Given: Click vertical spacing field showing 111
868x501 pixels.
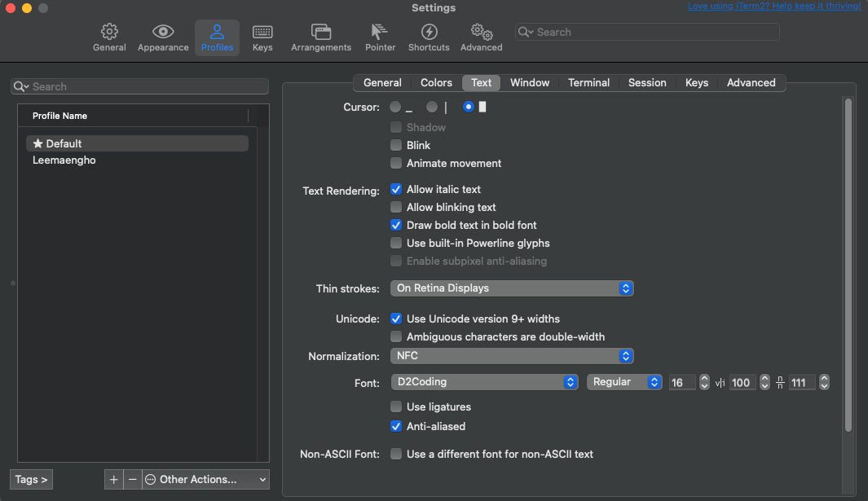Looking at the screenshot, I should [802, 383].
